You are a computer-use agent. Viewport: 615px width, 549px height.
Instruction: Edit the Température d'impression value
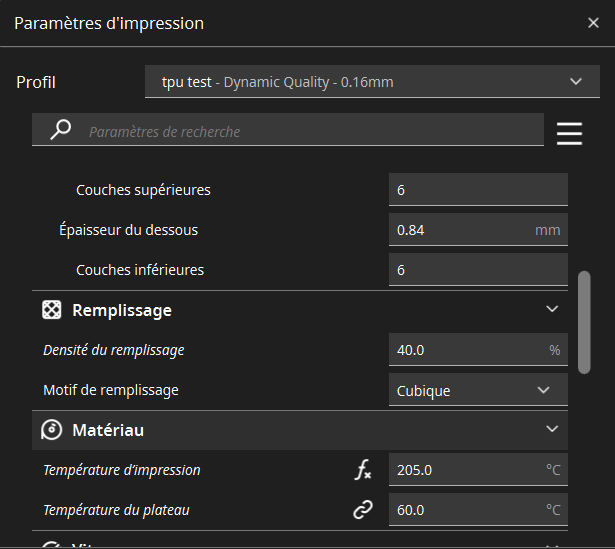pos(466,470)
